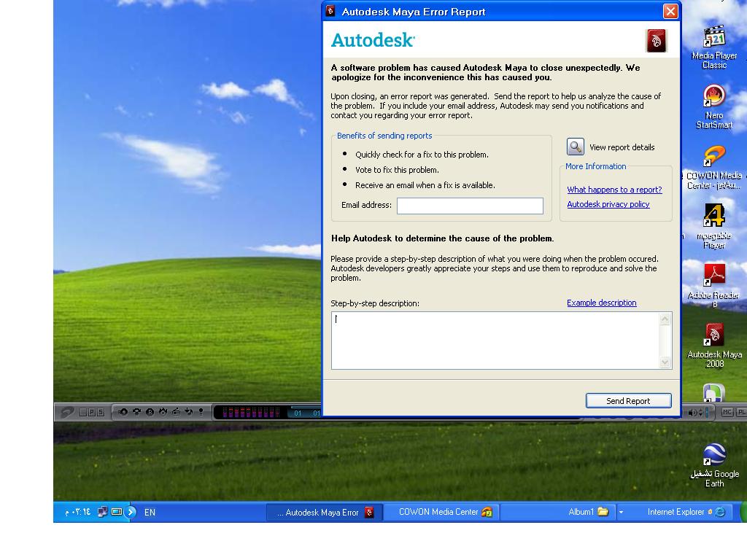Click the EN language indicator
Image resolution: width=747 pixels, height=560 pixels.
[150, 513]
